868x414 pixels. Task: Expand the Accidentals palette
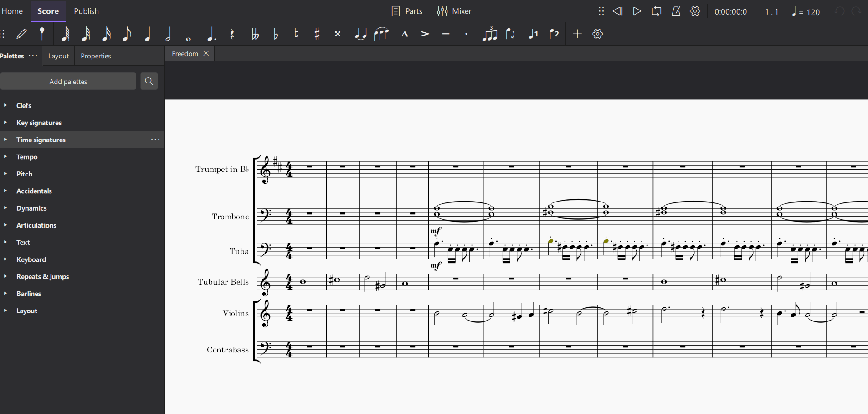(5, 191)
